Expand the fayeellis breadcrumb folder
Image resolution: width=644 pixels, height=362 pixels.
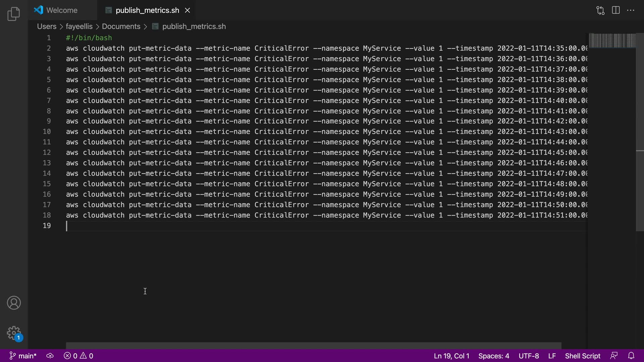(x=79, y=26)
